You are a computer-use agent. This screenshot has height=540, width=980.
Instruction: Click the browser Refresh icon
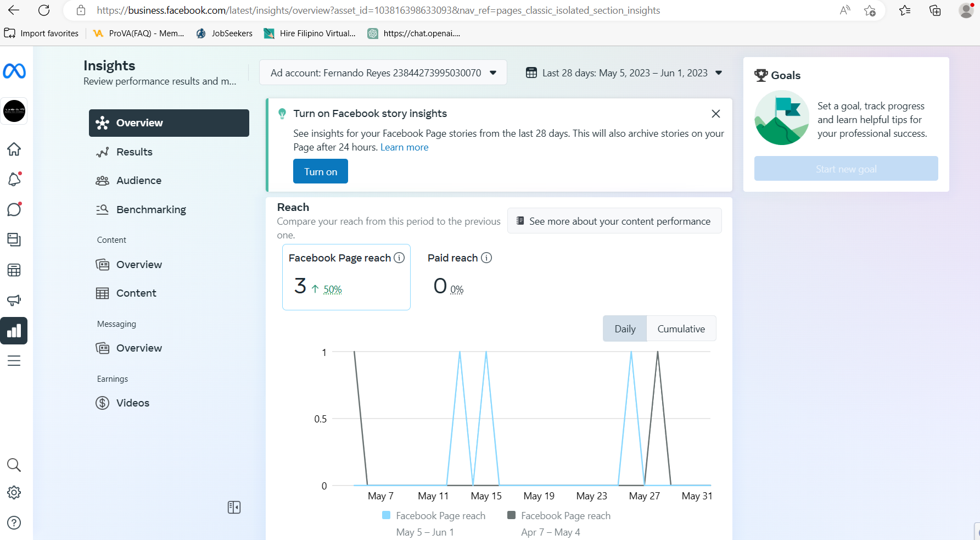click(x=44, y=10)
